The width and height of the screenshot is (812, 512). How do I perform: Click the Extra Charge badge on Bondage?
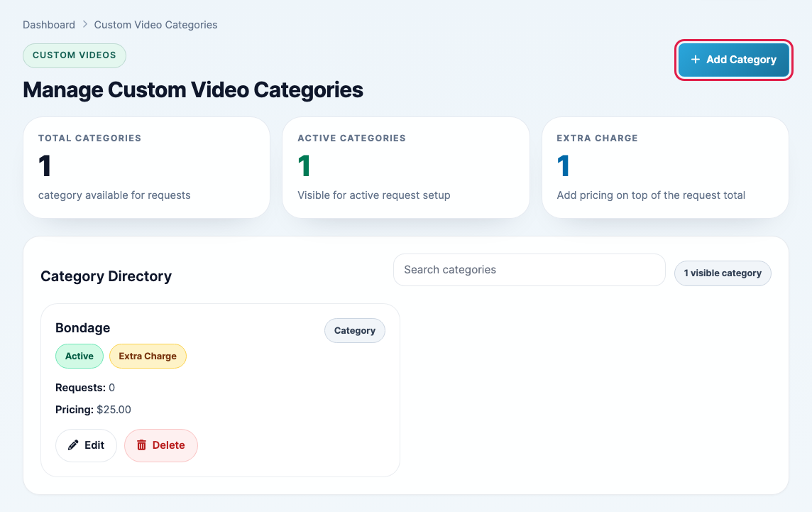[x=148, y=356]
